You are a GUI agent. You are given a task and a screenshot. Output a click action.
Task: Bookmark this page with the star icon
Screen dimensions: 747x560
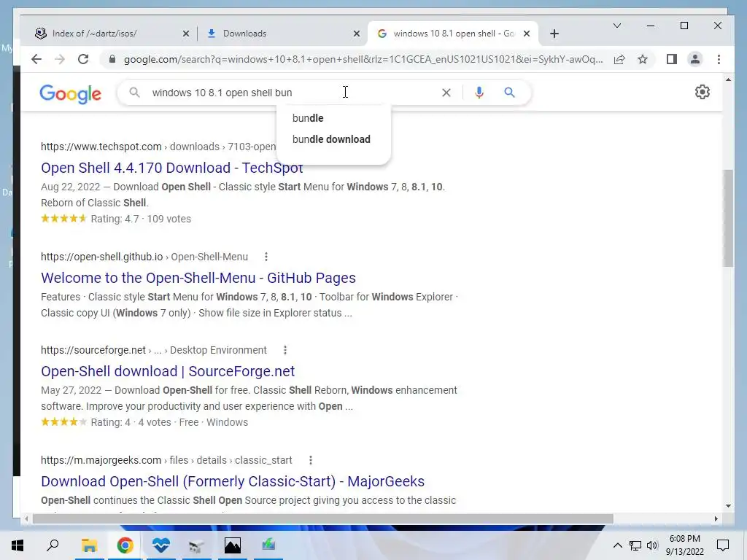click(x=643, y=59)
